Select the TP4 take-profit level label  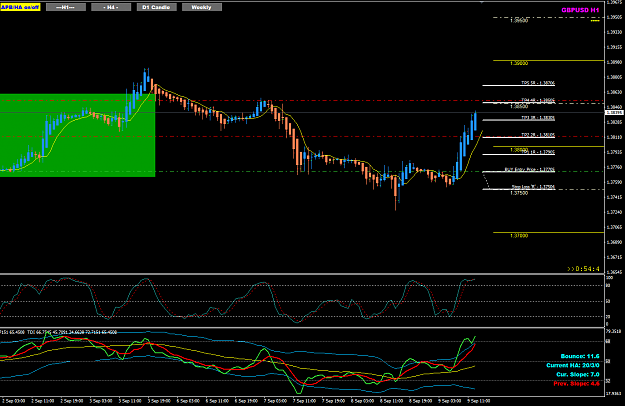(538, 100)
